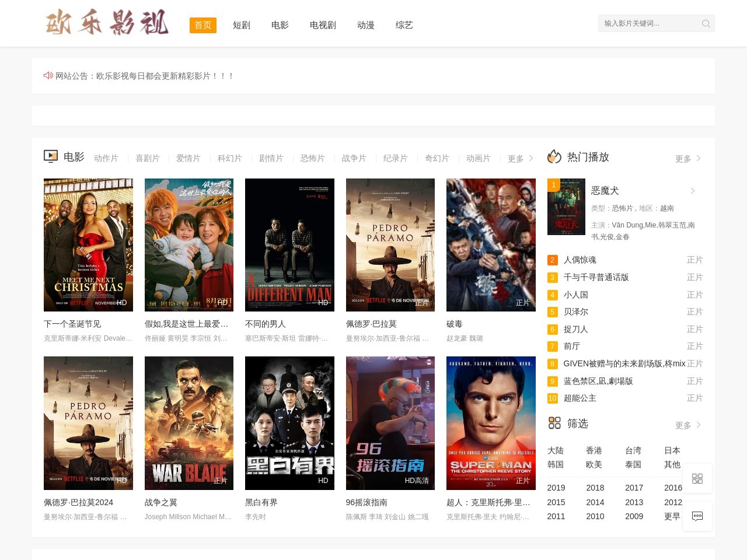The height and width of the screenshot is (560, 747).
Task: Filter by region 日本
Action: (672, 450)
